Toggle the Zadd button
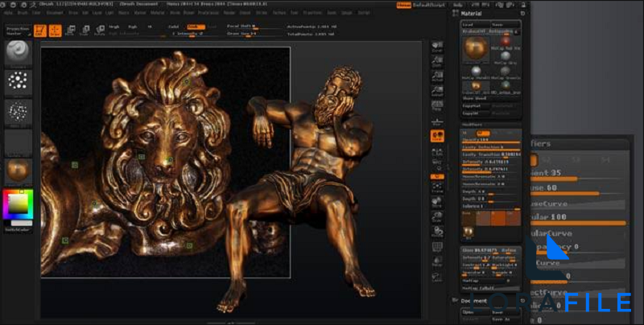This screenshot has height=325, width=644. (x=174, y=27)
